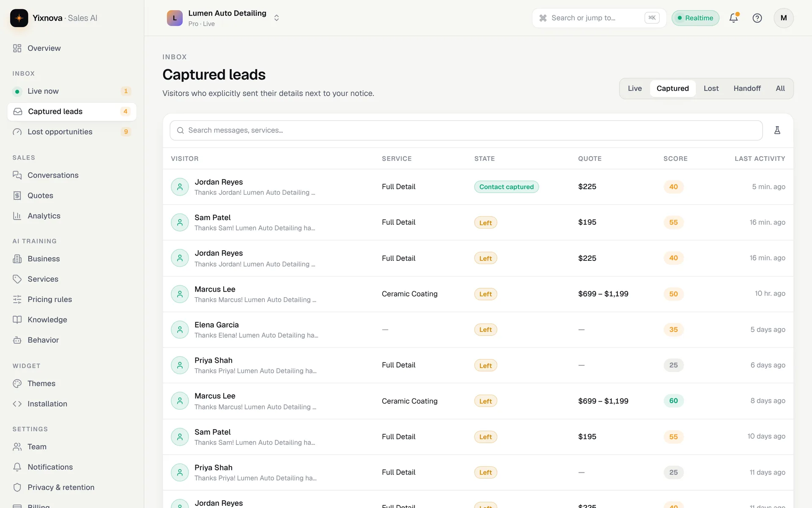Click the Lost opportunities count badge 9
The height and width of the screenshot is (508, 812).
pyautogui.click(x=126, y=132)
